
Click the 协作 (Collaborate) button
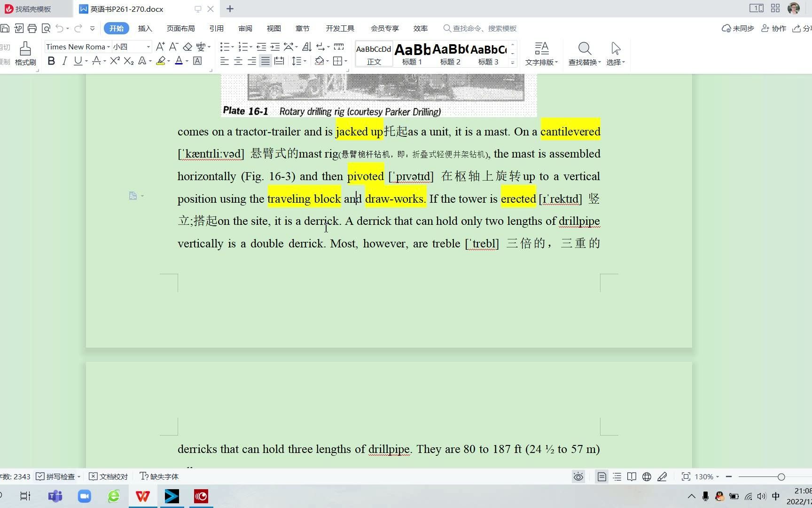(773, 29)
